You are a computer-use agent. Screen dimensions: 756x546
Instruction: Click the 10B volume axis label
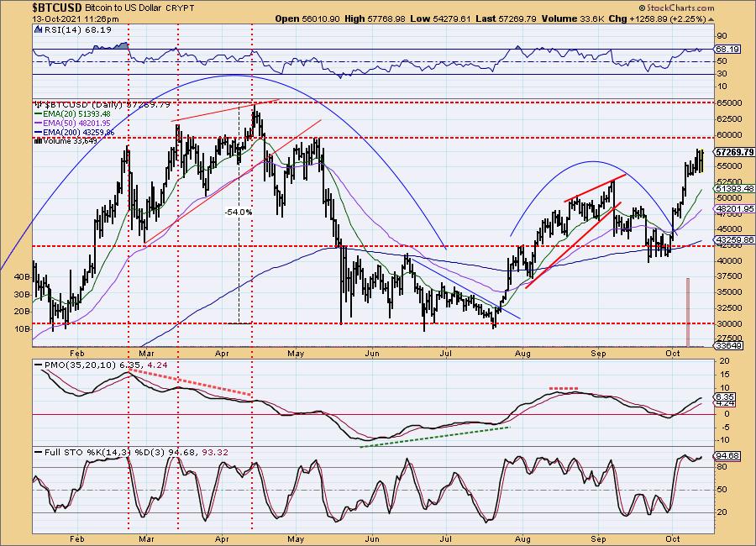click(22, 329)
